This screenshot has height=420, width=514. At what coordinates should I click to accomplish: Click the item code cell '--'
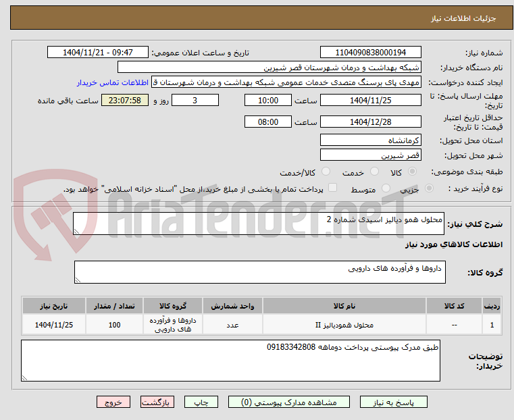455,325
